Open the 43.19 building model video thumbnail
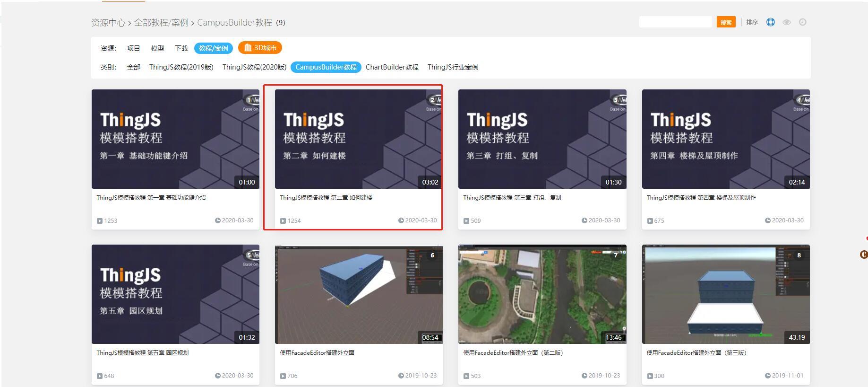This screenshot has height=387, width=868. 726,294
